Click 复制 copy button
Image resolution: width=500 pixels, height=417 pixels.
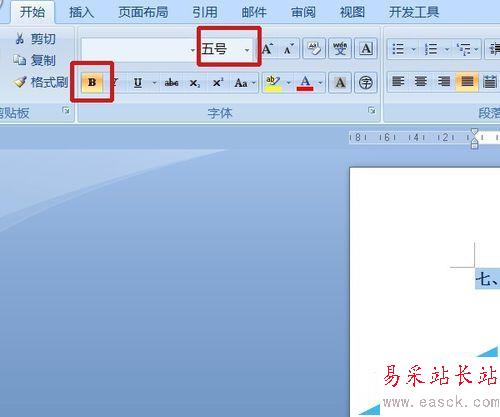pyautogui.click(x=35, y=60)
